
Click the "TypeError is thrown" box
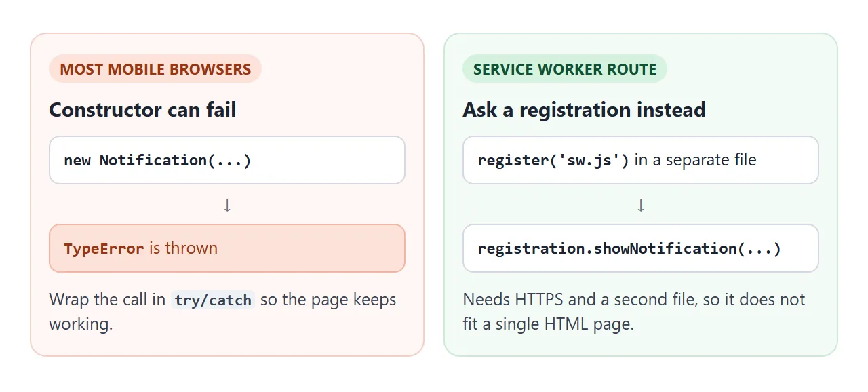coord(227,248)
